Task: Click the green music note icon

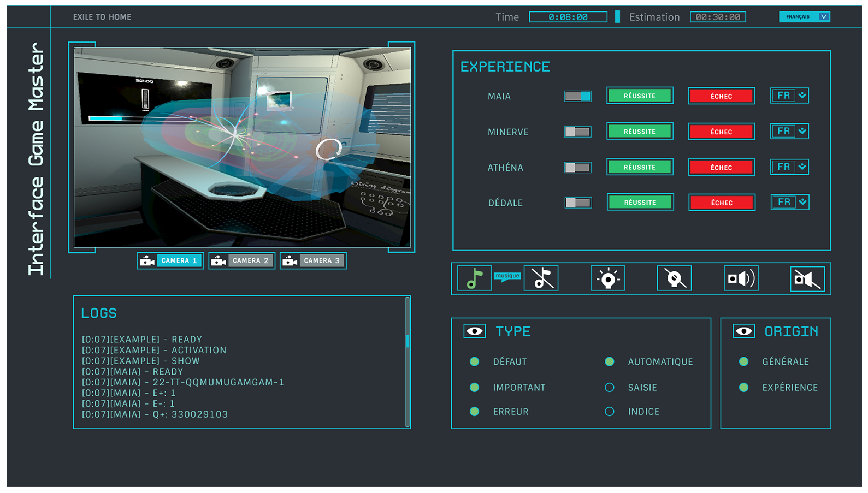Action: point(474,278)
